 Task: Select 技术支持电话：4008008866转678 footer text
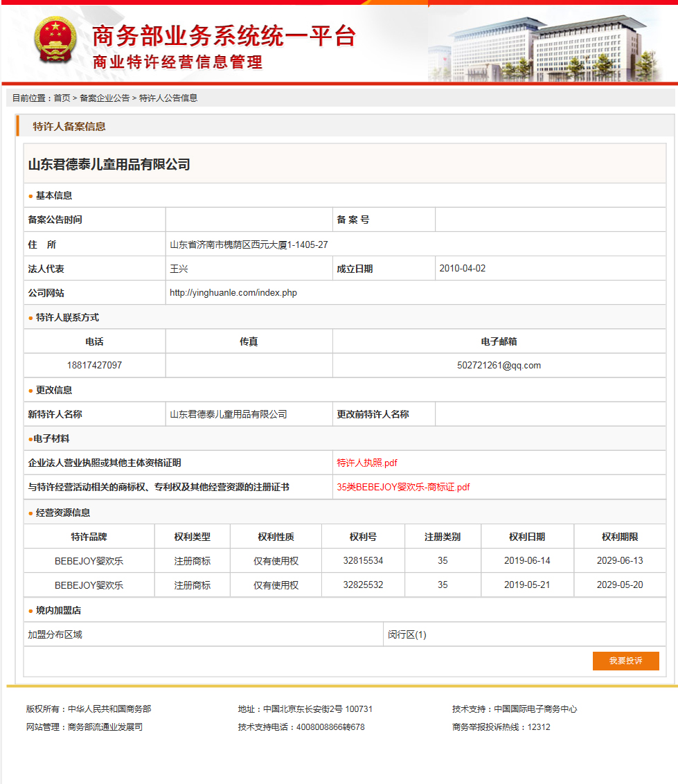click(x=301, y=727)
